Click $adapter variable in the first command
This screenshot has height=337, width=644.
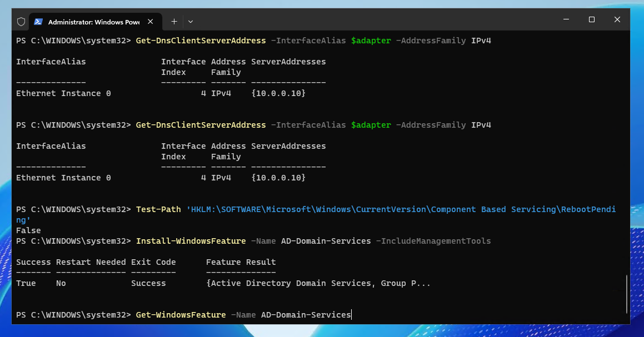coord(371,41)
